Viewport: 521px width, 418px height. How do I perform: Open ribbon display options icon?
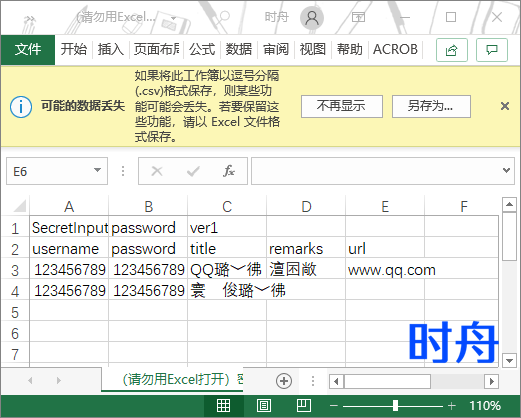tap(358, 17)
